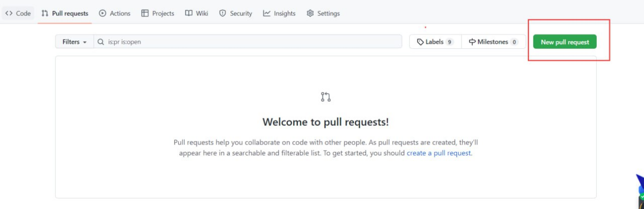The width and height of the screenshot is (644, 209).
Task: Expand the Filters dropdown
Action: (74, 42)
